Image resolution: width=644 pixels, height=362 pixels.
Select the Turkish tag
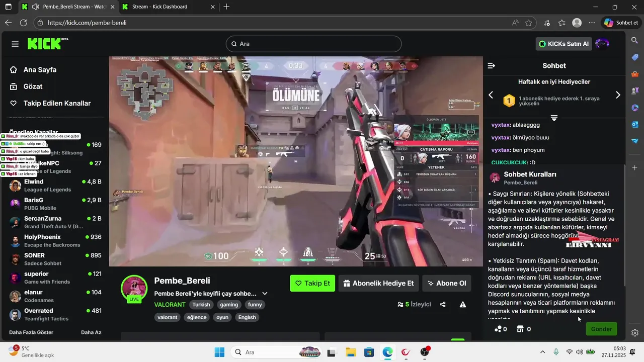[x=201, y=305]
